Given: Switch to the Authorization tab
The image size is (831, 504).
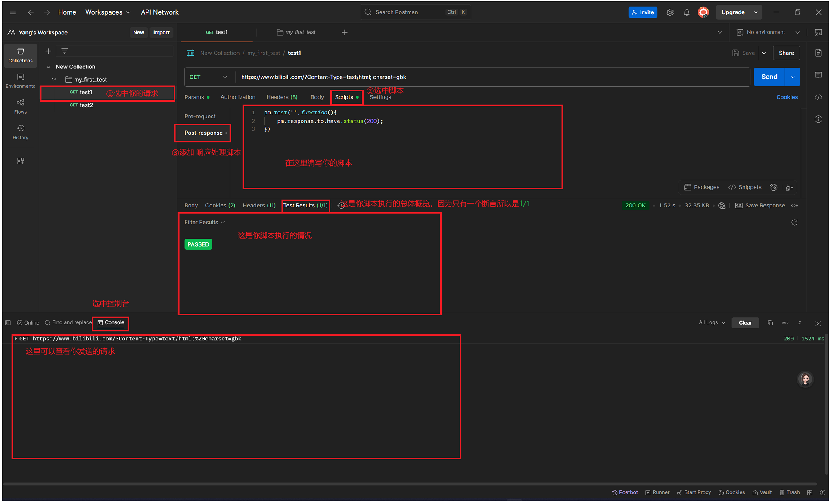Looking at the screenshot, I should (238, 97).
